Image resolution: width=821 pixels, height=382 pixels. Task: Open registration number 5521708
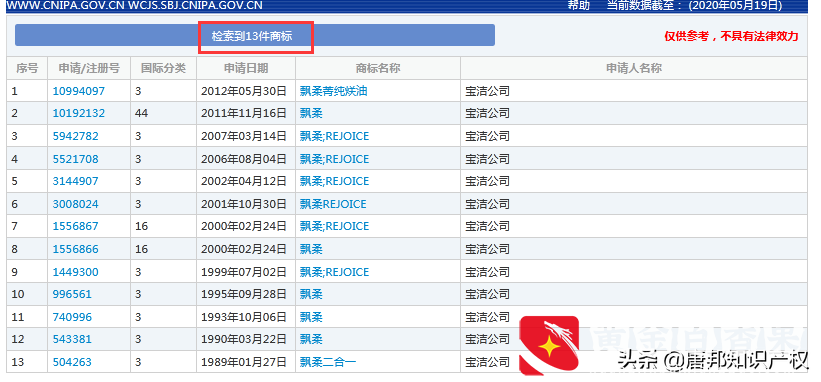click(x=75, y=159)
